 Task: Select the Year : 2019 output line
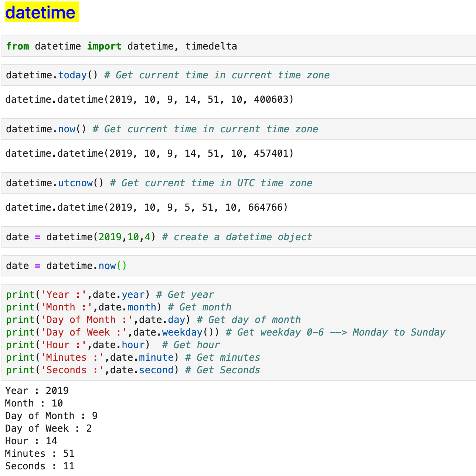(x=37, y=390)
